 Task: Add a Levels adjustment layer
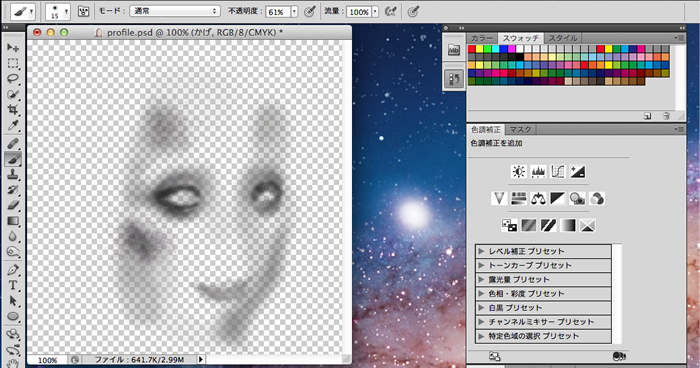click(x=538, y=172)
